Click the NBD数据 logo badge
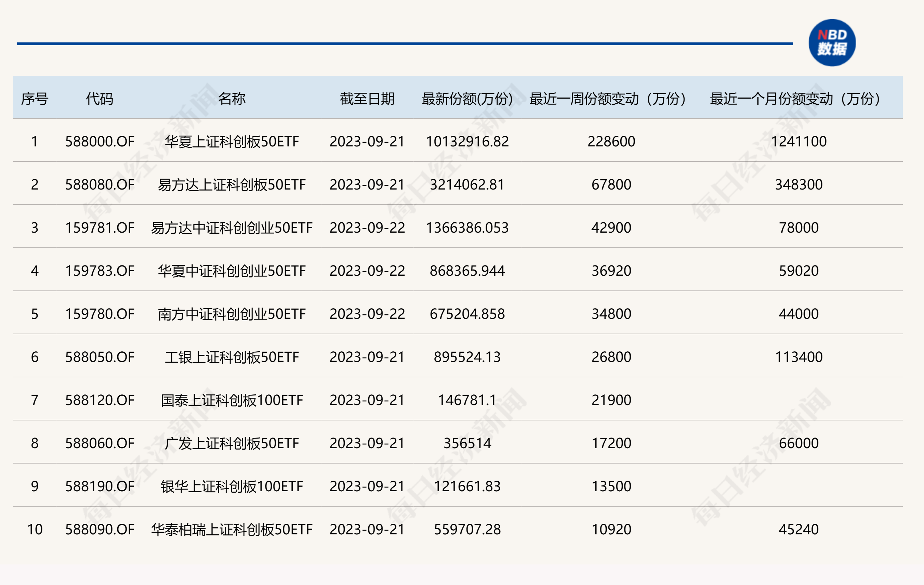Screen dimensions: 924x585 [832, 43]
